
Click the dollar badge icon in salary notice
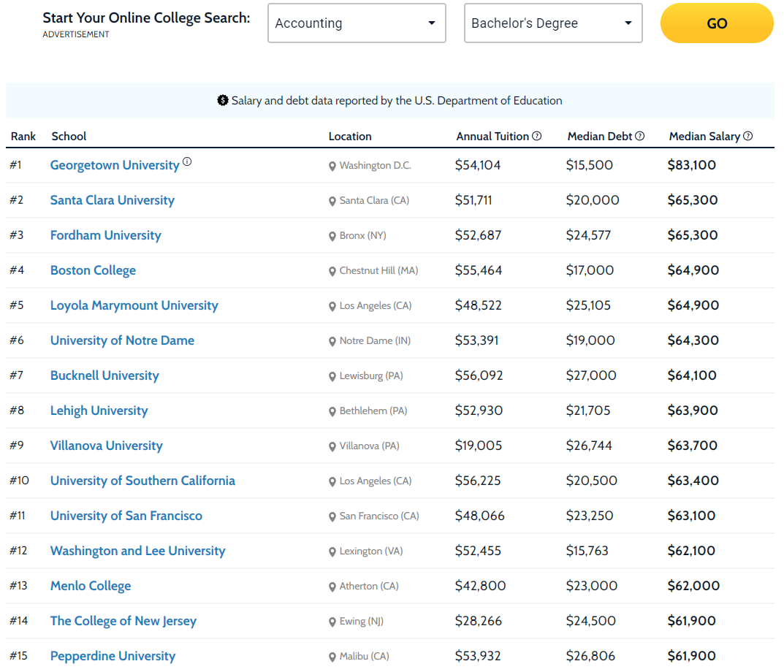pyautogui.click(x=223, y=101)
